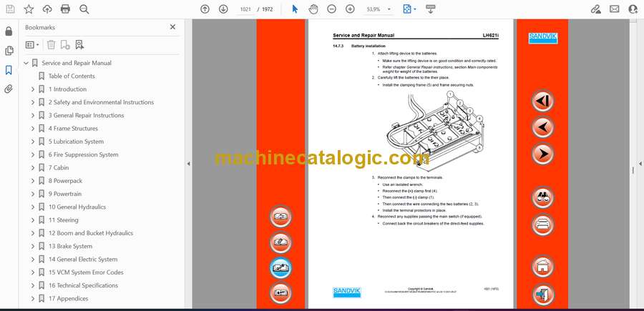The height and width of the screenshot is (311, 644).
Task: Open the page thumbnails panel icon
Action: (x=9, y=51)
